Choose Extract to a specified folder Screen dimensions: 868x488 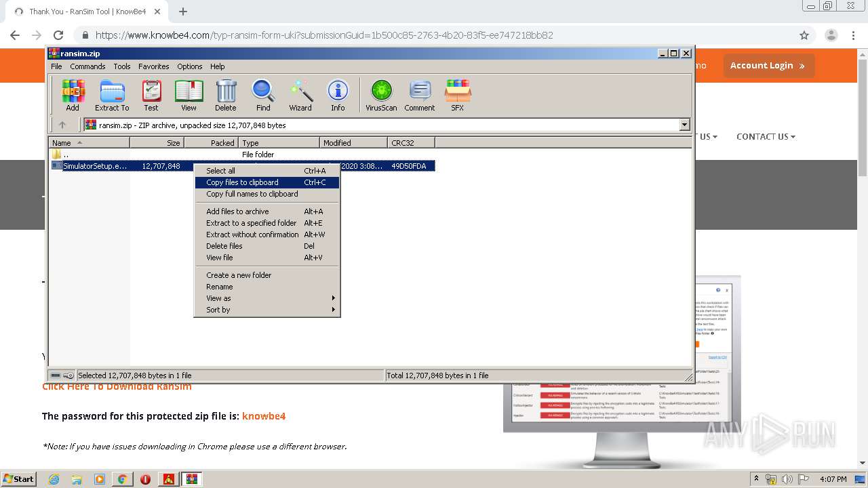point(267,223)
